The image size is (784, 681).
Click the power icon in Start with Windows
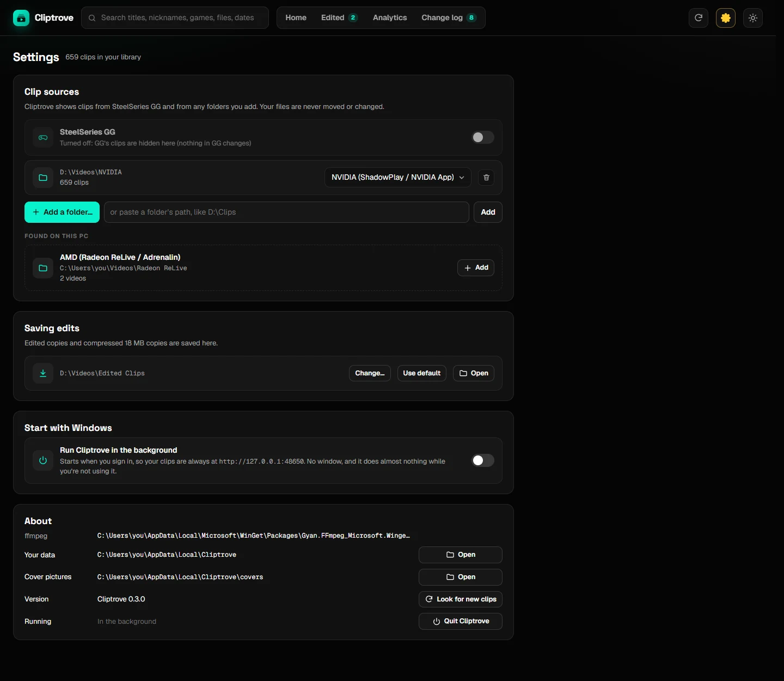click(43, 460)
